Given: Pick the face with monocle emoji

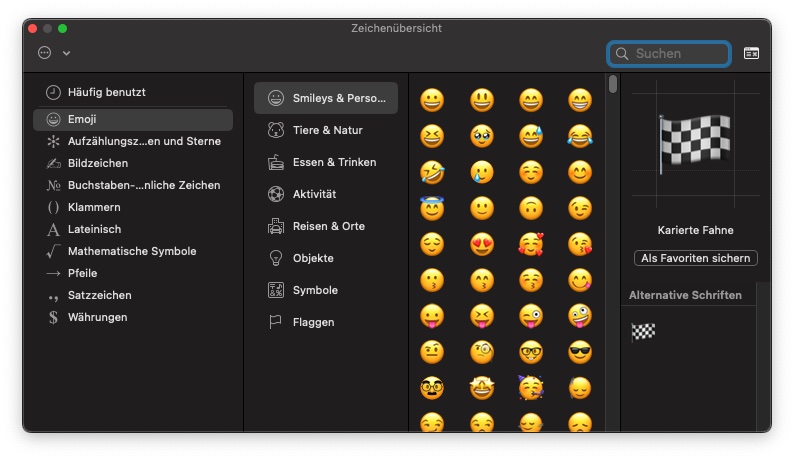Looking at the screenshot, I should click(482, 351).
